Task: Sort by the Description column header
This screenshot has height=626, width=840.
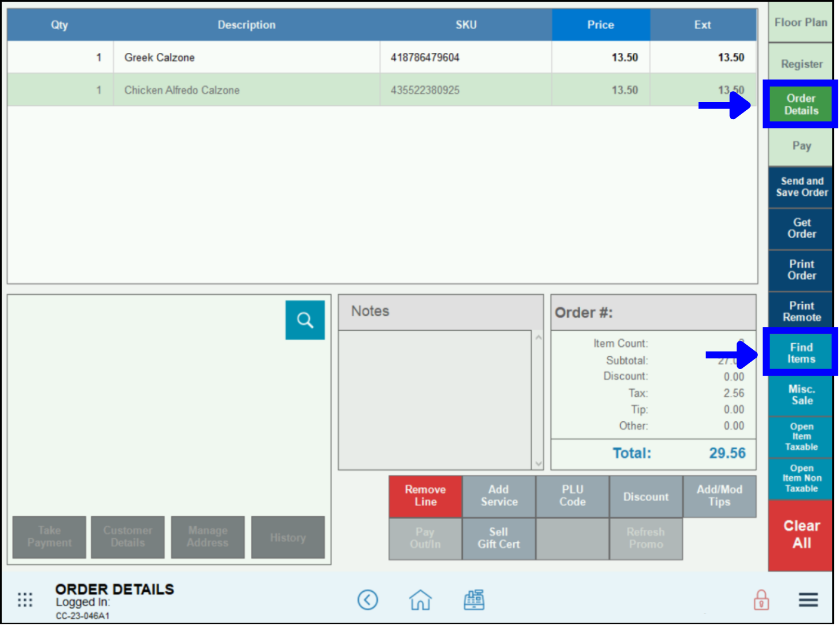Action: click(246, 25)
